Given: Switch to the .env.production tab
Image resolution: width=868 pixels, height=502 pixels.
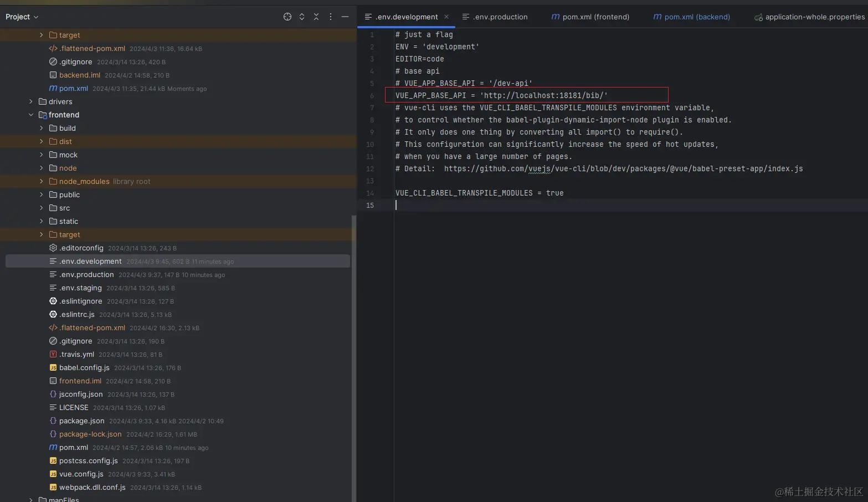Looking at the screenshot, I should pos(495,17).
